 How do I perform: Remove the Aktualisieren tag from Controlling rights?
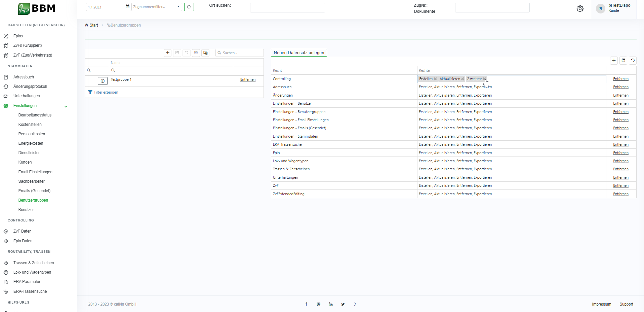point(463,79)
